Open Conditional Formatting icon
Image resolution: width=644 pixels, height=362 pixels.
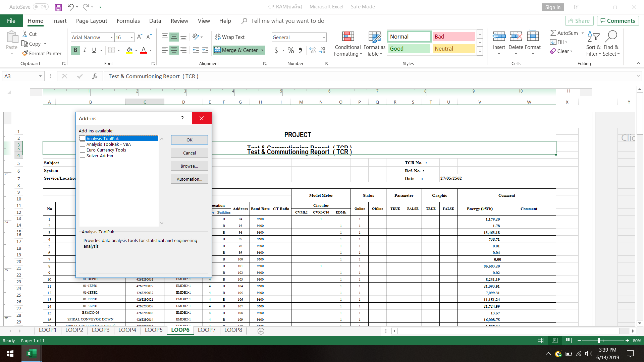(x=348, y=37)
